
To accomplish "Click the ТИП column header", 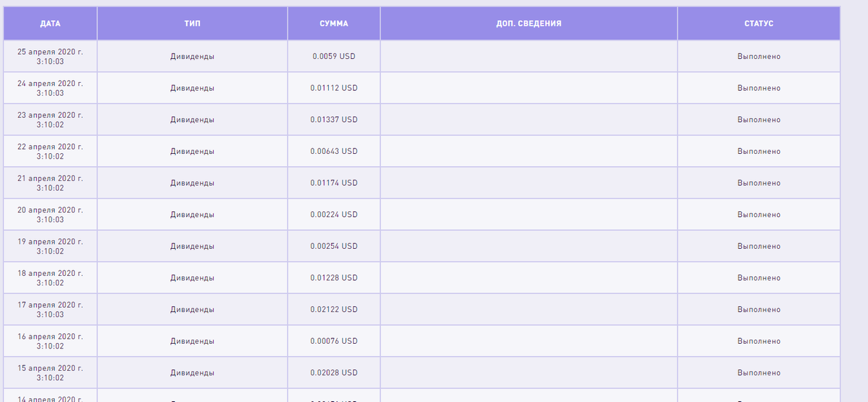I will tap(192, 24).
